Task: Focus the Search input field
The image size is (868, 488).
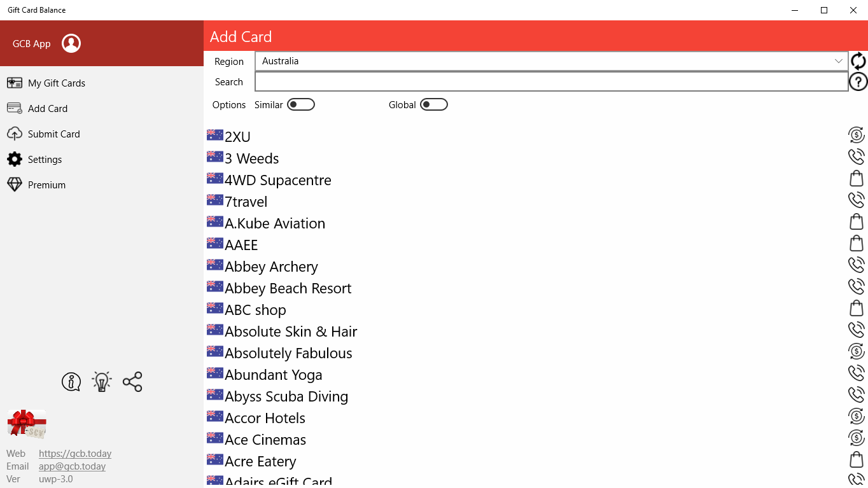Action: tap(551, 81)
